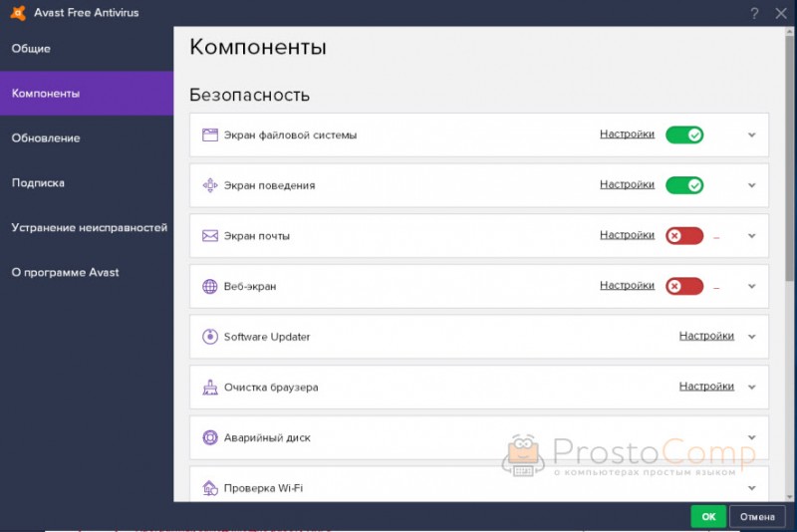Image resolution: width=797 pixels, height=532 pixels.
Task: Open Настройки link for Экран почты
Action: tap(627, 235)
